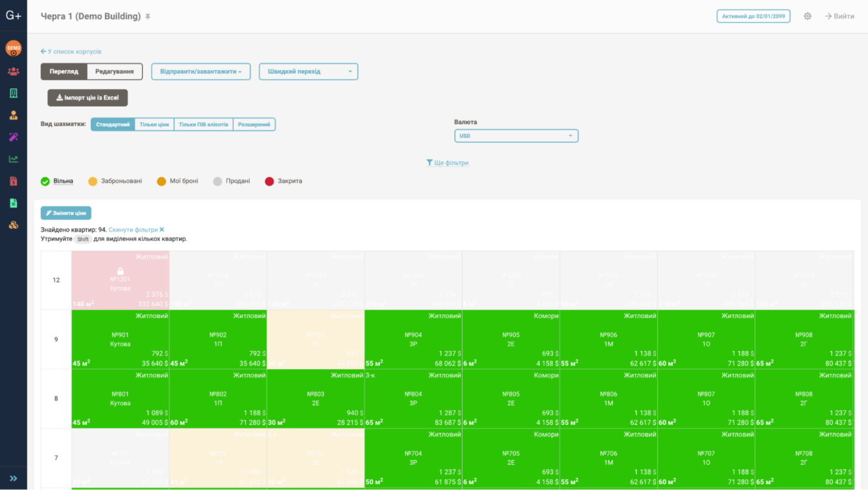Viewport: 868px width, 490px height.
Task: Open the orange manager person sidebar icon
Action: coord(14,116)
